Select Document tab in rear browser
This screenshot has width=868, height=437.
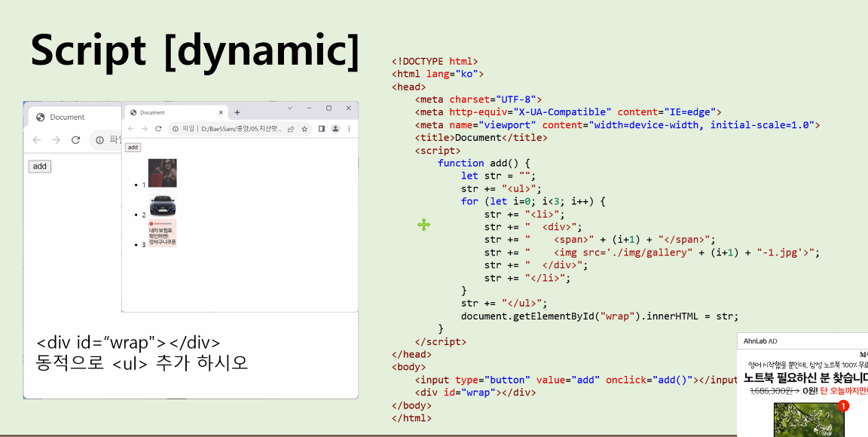point(72,117)
